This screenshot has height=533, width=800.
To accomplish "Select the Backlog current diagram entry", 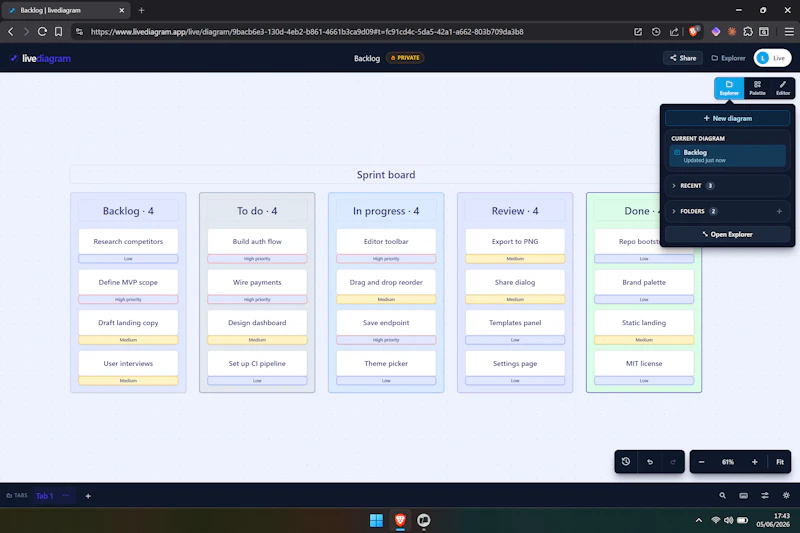I will [x=728, y=156].
